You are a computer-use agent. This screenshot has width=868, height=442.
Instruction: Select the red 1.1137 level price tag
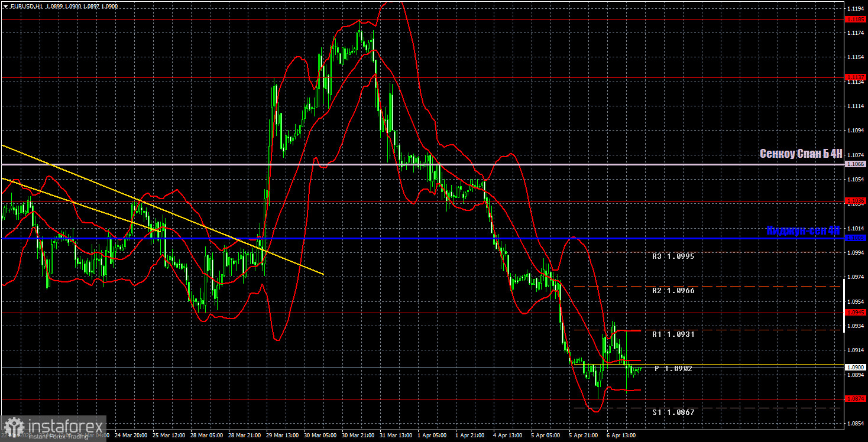[856, 77]
